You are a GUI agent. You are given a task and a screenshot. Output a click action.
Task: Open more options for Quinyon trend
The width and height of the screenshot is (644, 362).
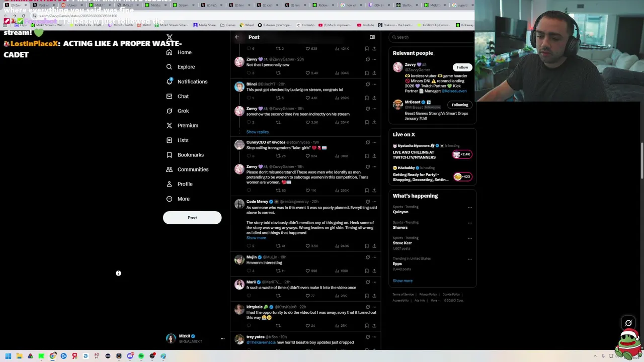point(470,207)
